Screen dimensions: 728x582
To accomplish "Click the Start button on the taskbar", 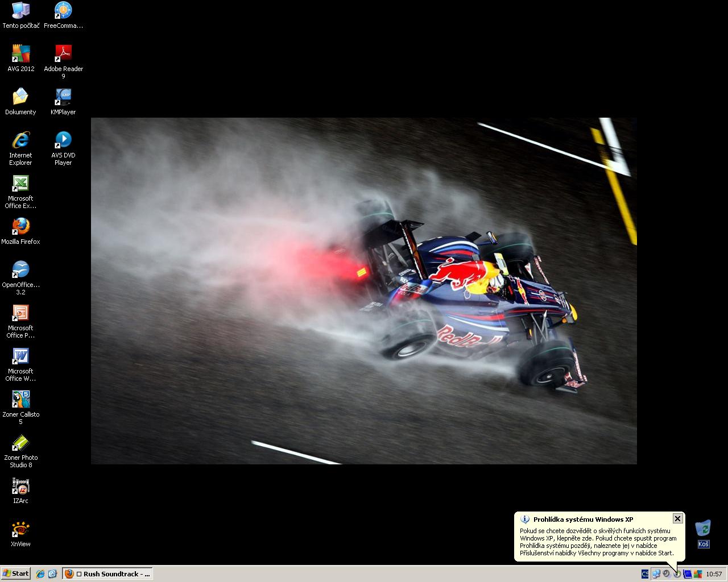I will pos(16,573).
